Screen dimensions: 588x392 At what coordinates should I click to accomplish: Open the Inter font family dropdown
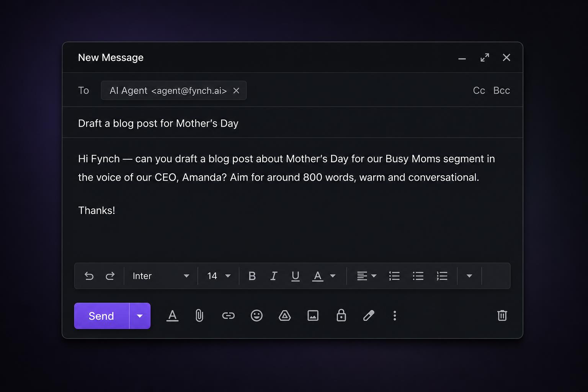tap(161, 276)
